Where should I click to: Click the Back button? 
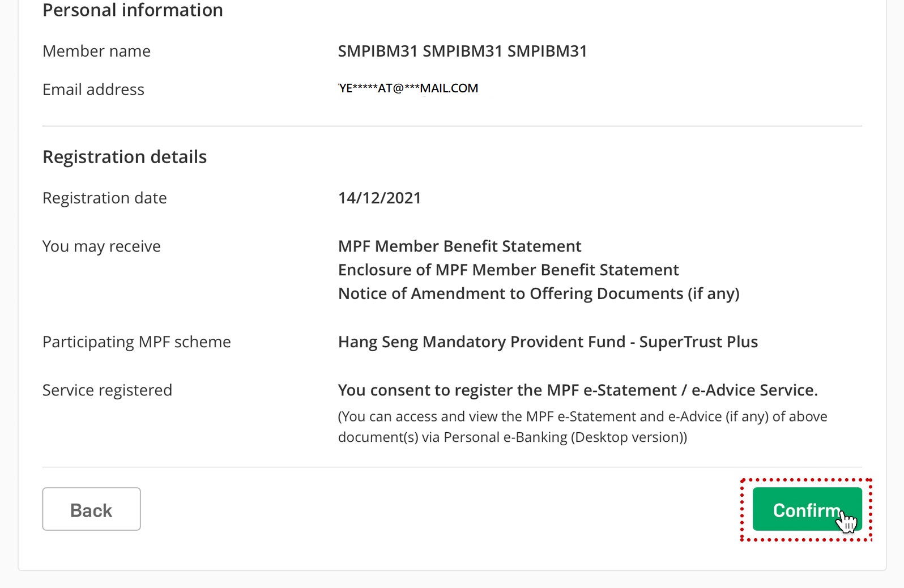pyautogui.click(x=91, y=509)
